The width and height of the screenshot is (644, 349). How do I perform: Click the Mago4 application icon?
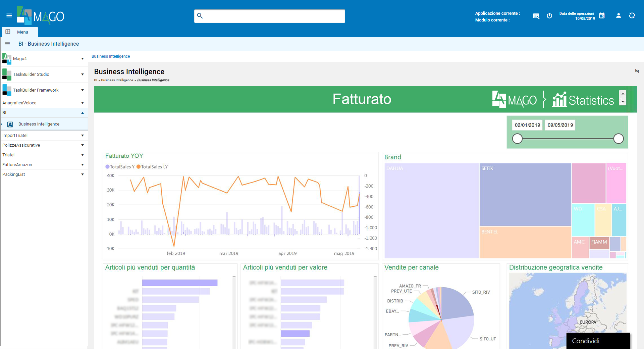tap(7, 58)
